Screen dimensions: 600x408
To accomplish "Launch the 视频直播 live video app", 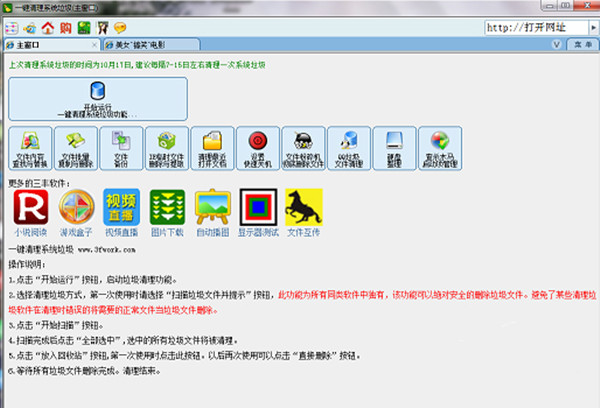I will tap(122, 213).
